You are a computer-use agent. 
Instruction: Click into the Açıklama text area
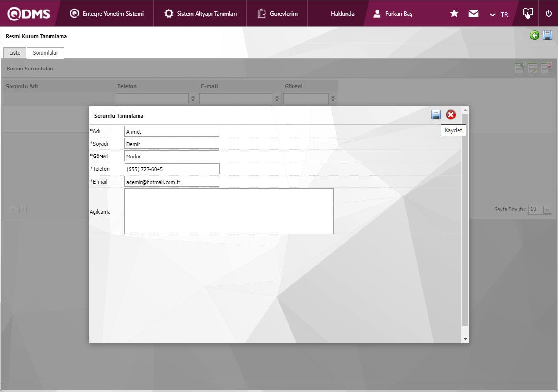click(229, 211)
